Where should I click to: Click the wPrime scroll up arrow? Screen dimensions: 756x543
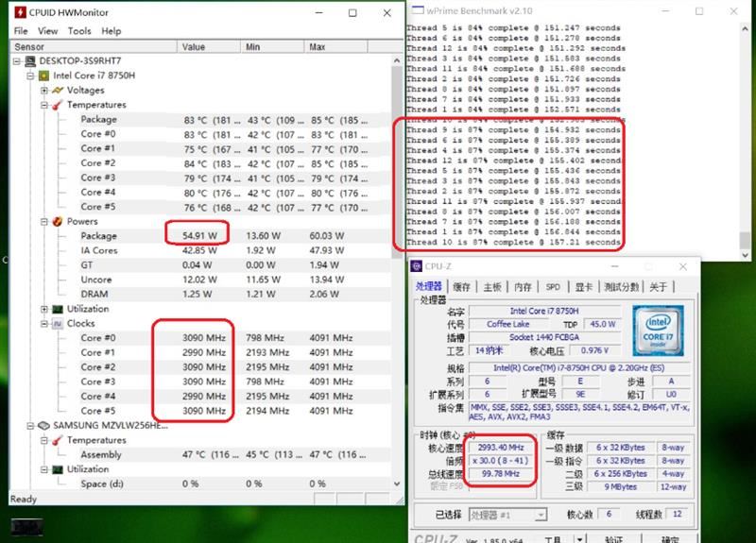[746, 28]
